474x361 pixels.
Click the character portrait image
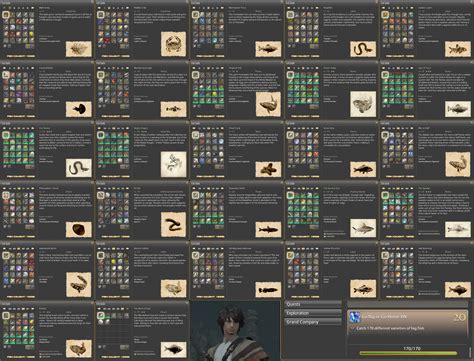coord(235,331)
